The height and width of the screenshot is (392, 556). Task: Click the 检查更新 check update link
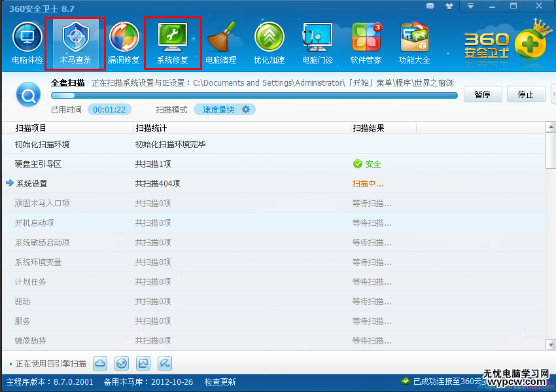point(220,382)
